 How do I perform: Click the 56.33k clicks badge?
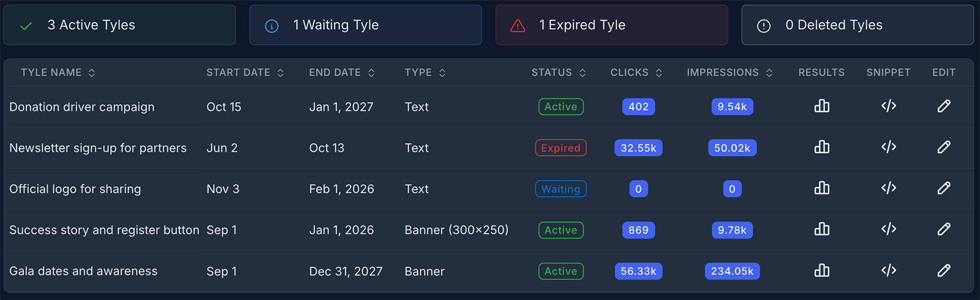(x=638, y=271)
